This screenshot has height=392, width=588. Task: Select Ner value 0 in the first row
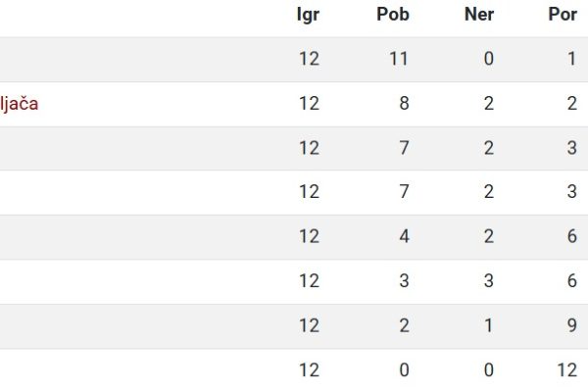[x=489, y=59]
